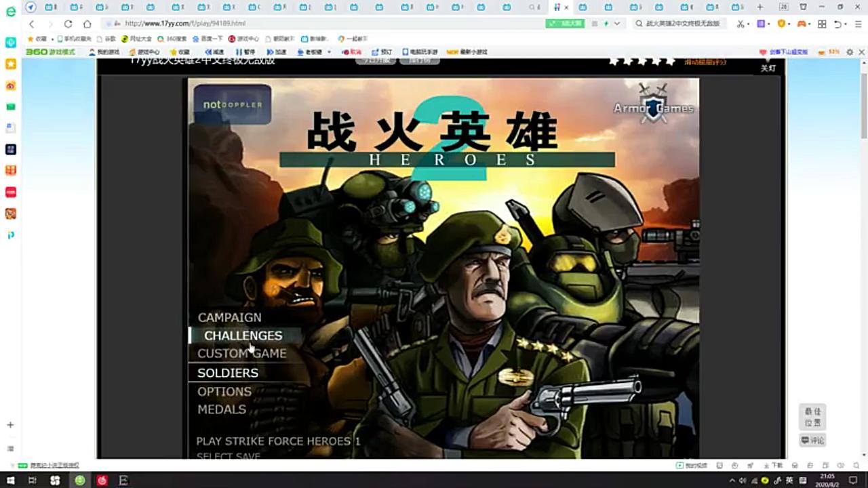
Task: Select SOLDIERS in the game menu
Action: pos(227,373)
